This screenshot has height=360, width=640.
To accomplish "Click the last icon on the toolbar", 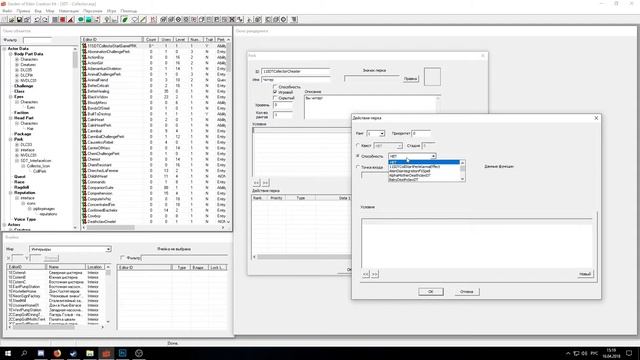I will 294,20.
